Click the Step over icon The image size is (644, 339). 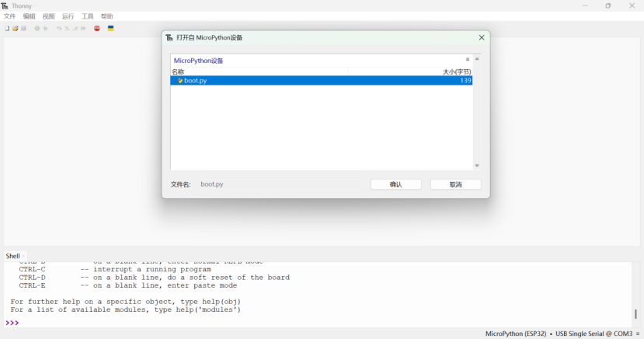click(x=59, y=28)
